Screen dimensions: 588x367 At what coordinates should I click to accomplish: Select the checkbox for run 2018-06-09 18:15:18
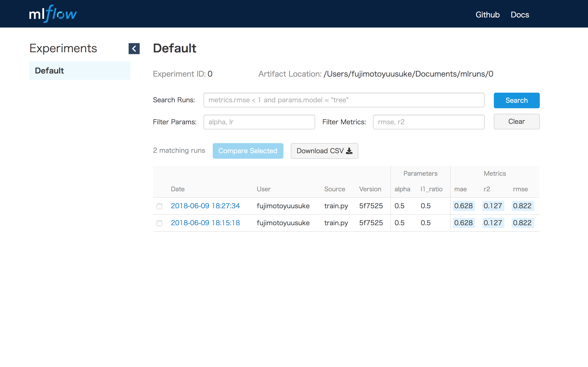coord(159,223)
